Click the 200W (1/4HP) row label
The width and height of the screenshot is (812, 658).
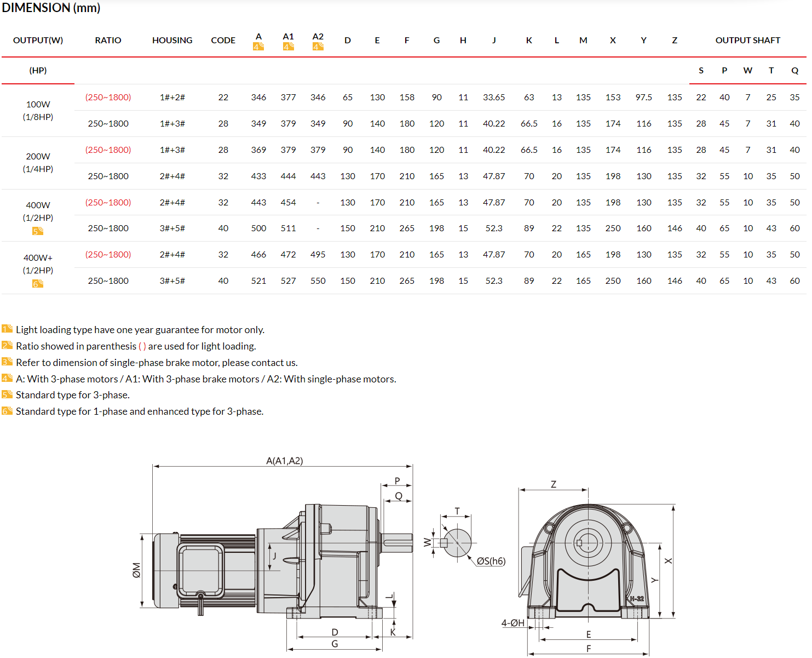pyautogui.click(x=38, y=163)
